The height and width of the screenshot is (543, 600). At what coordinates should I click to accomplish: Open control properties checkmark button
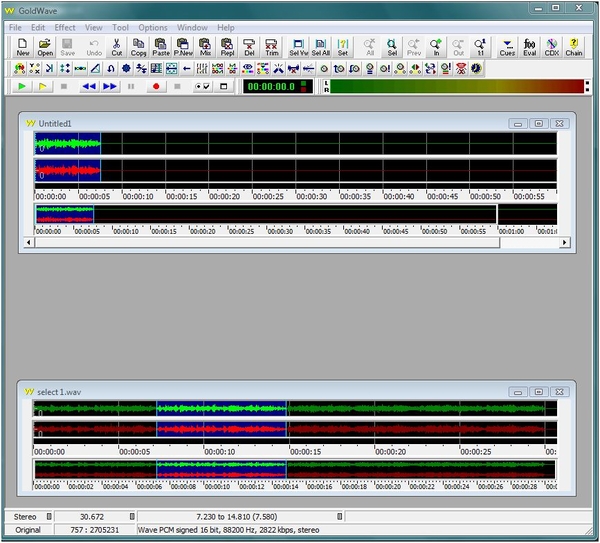pos(202,86)
